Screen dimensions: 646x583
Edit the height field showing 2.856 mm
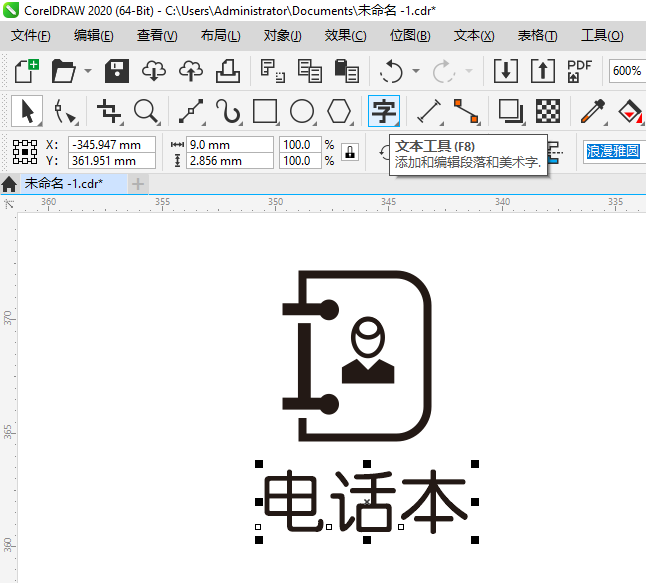[x=229, y=161]
